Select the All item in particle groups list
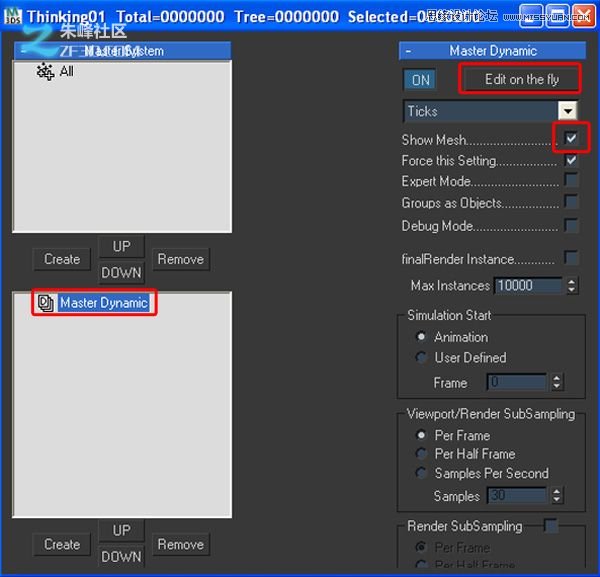The image size is (600, 577). [x=67, y=72]
